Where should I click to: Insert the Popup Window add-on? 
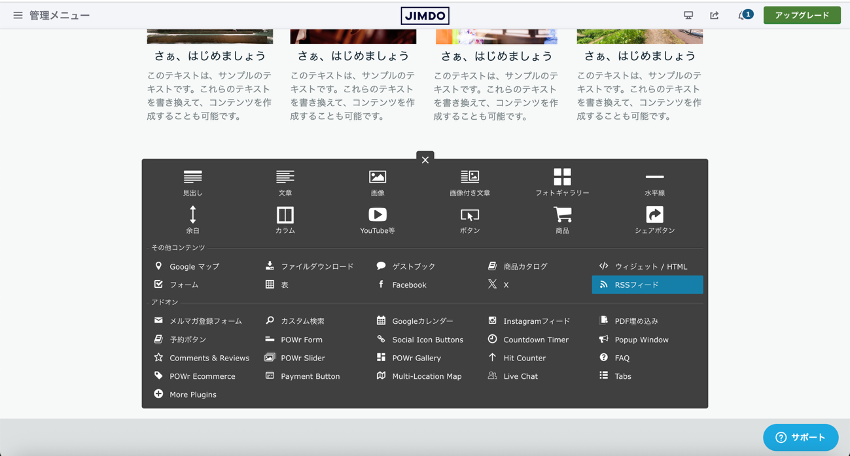click(634, 339)
